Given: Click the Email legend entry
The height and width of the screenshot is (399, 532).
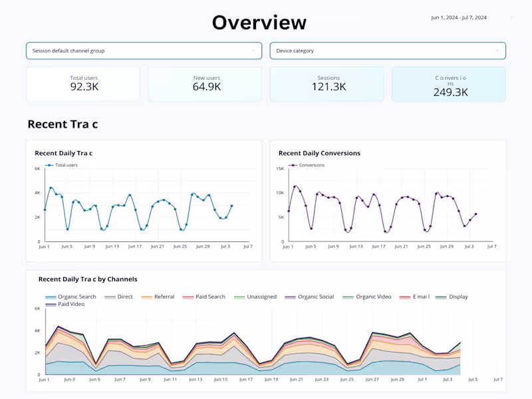Looking at the screenshot, I should tap(414, 297).
